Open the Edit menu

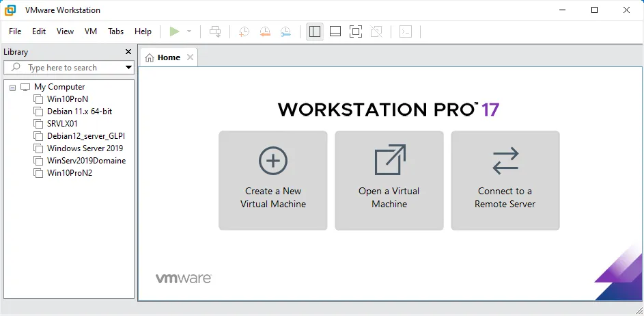pos(39,31)
